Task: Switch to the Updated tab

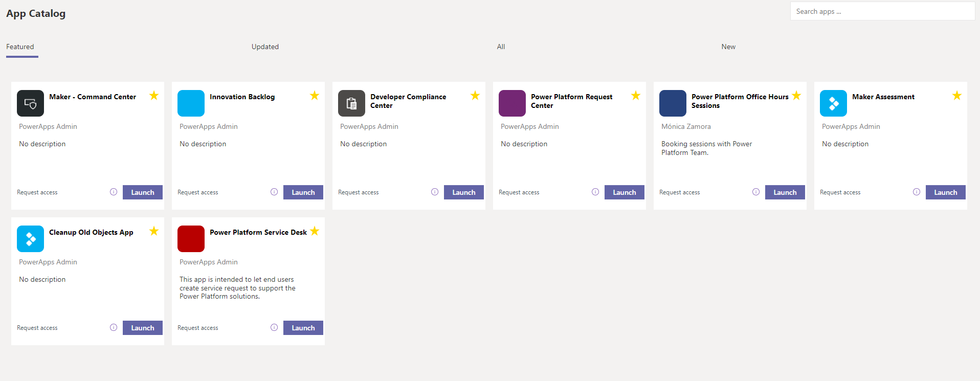Action: pos(264,47)
